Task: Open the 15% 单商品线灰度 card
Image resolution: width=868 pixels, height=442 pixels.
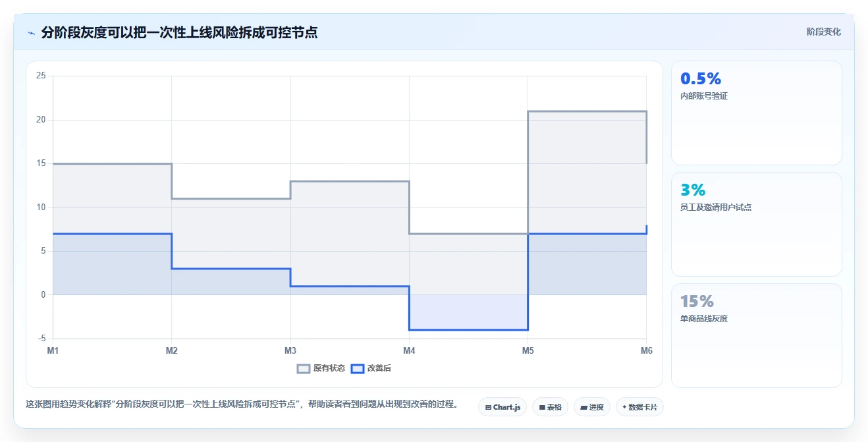Action: (x=756, y=335)
